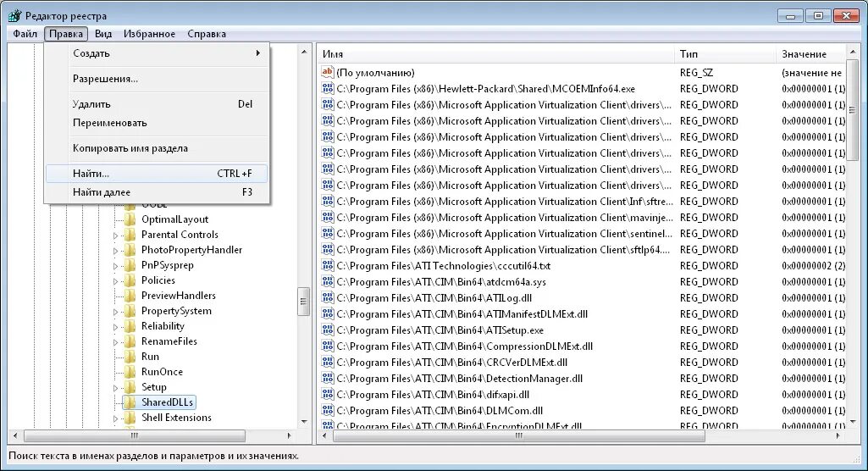Image resolution: width=868 pixels, height=471 pixels.
Task: Click the DWORD icon of DetectionManager.dll entry
Action: tap(328, 378)
